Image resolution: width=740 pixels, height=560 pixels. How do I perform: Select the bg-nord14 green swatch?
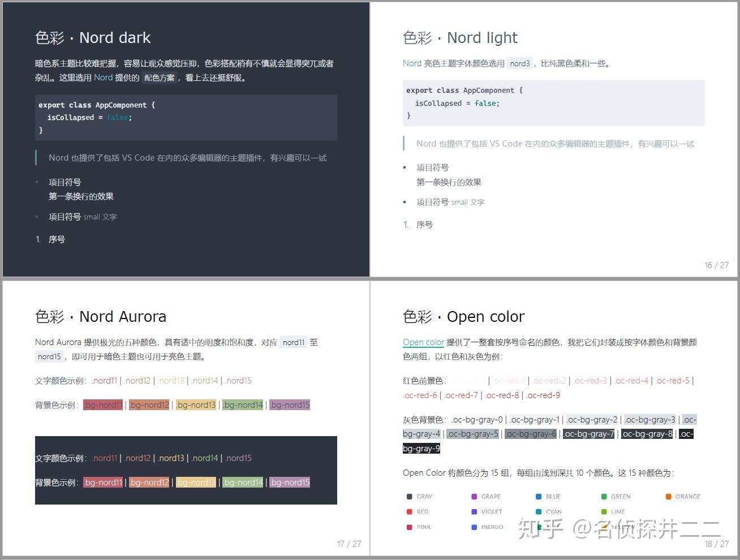[x=243, y=404]
